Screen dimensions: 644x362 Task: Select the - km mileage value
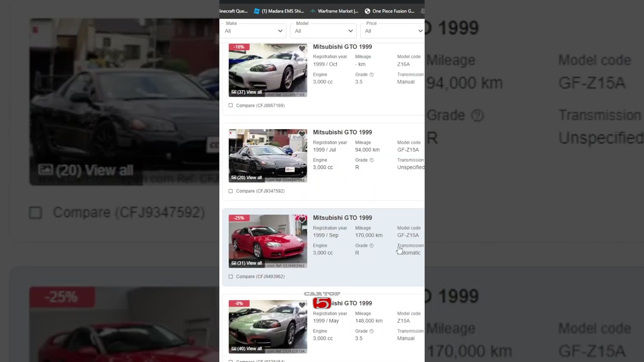360,64
